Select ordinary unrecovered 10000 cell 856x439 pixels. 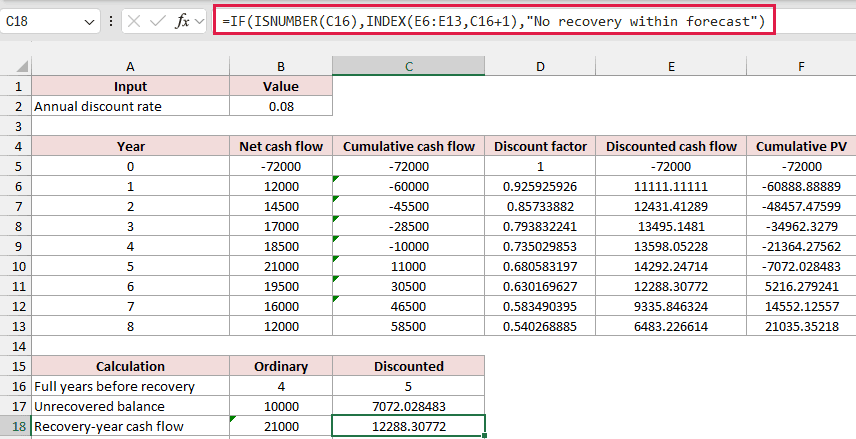point(281,406)
